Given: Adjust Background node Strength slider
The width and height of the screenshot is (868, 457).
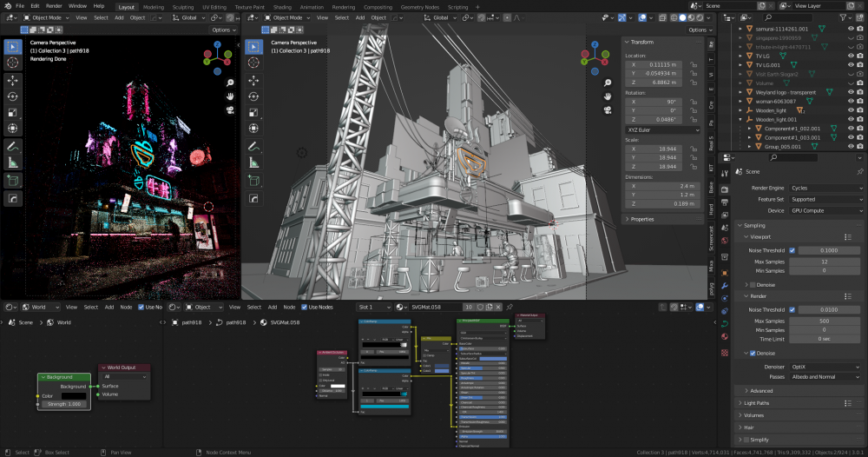Looking at the screenshot, I should click(x=64, y=404).
